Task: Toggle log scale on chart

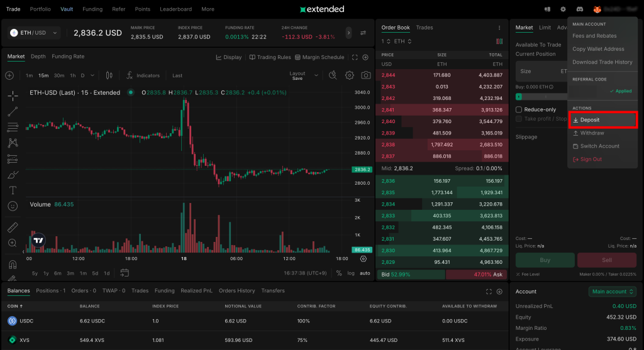Action: [350, 273]
